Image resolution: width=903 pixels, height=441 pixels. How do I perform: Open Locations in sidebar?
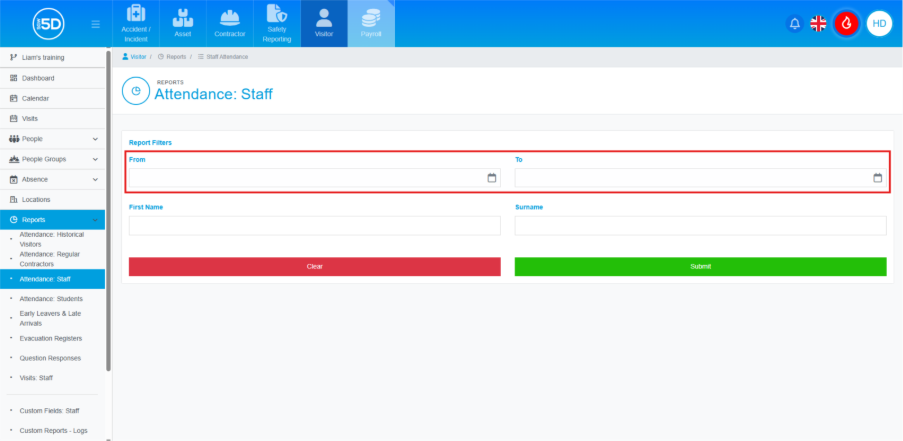[x=52, y=199]
